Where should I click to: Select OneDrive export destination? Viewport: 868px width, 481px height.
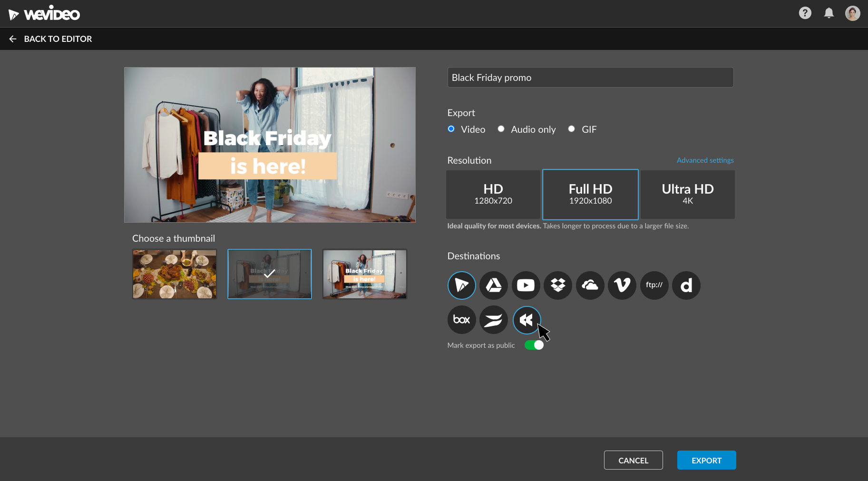tap(590, 285)
